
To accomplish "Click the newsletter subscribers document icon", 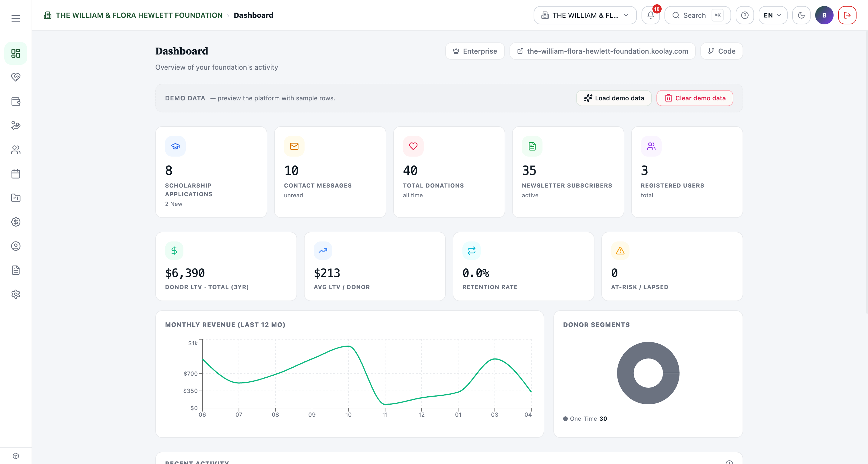I will [x=532, y=146].
